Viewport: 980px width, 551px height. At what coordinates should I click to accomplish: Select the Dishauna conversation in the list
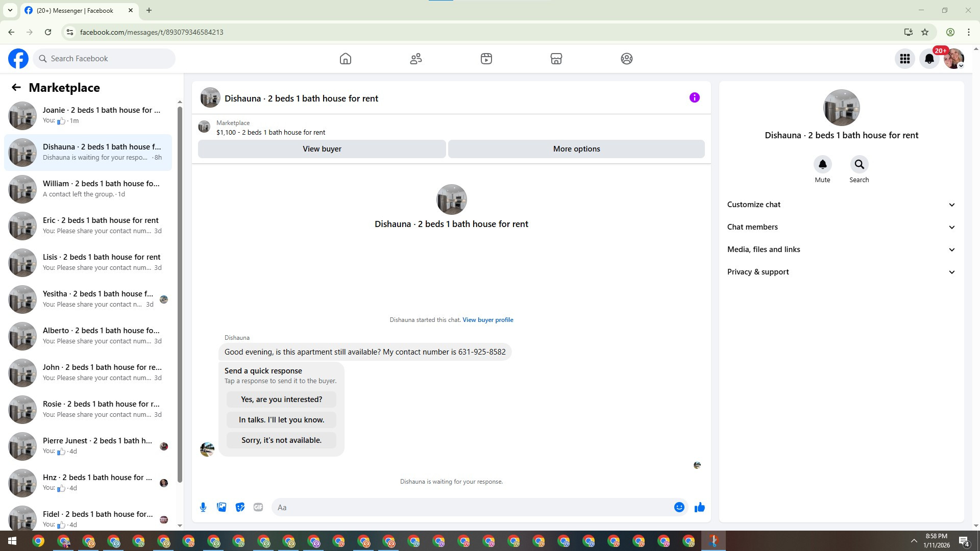(88, 153)
